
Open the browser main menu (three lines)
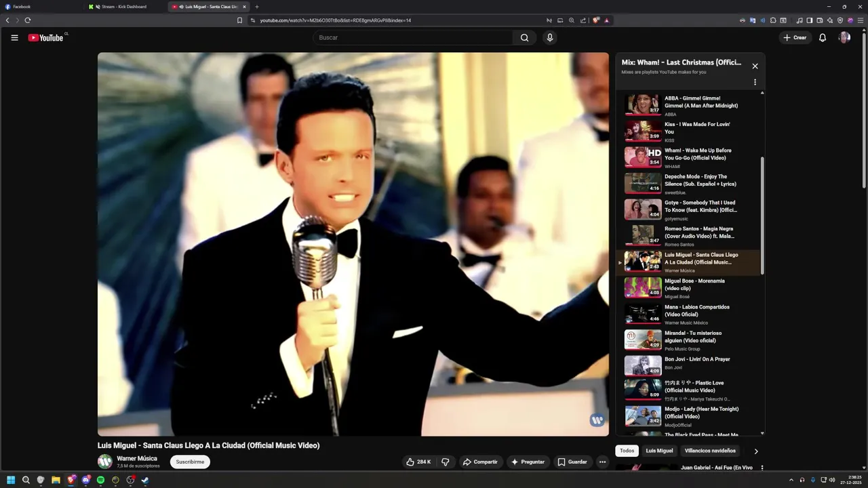(x=861, y=20)
